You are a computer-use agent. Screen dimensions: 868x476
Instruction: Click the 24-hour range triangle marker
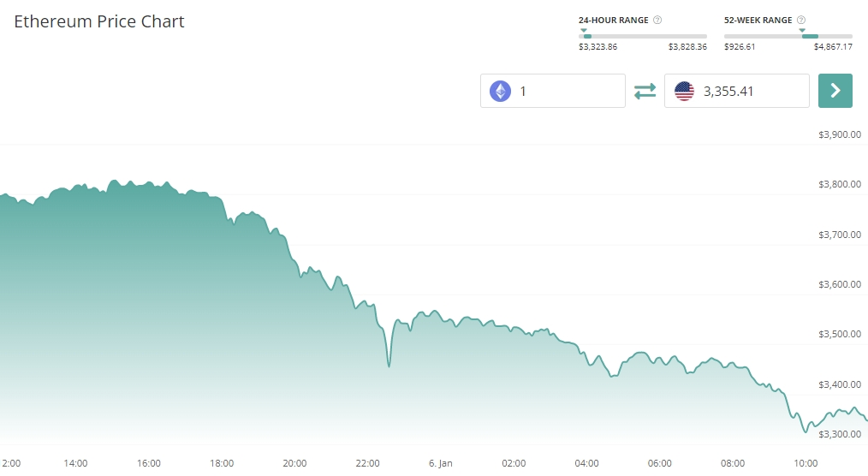tap(584, 31)
